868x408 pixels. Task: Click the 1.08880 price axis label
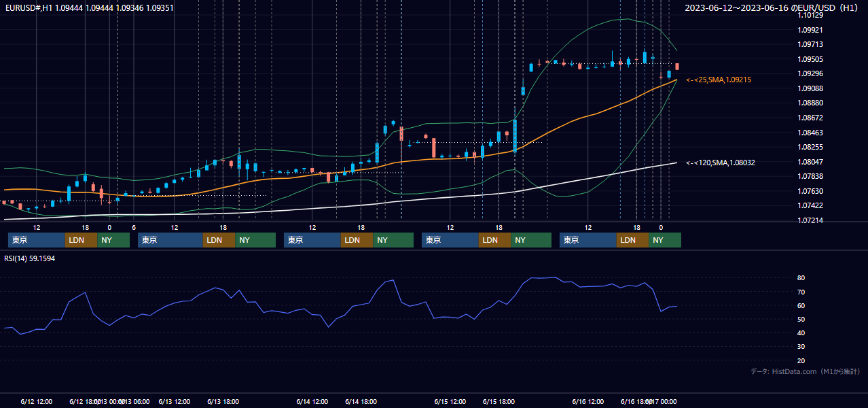point(811,103)
